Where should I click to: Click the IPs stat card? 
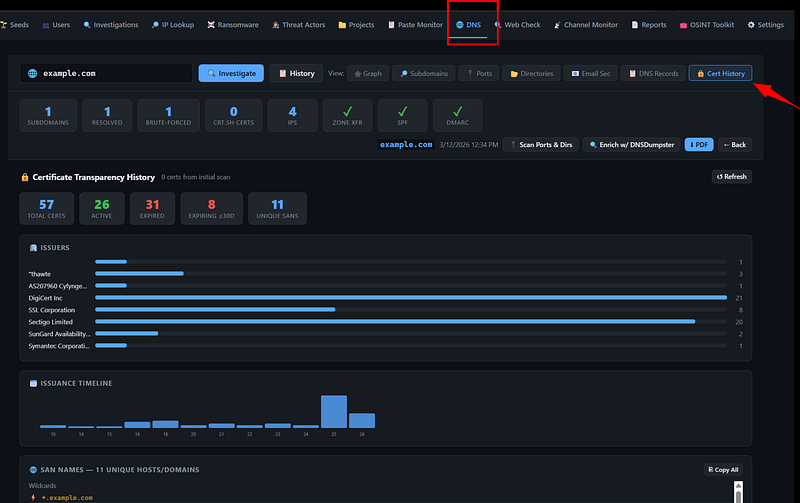[292, 115]
